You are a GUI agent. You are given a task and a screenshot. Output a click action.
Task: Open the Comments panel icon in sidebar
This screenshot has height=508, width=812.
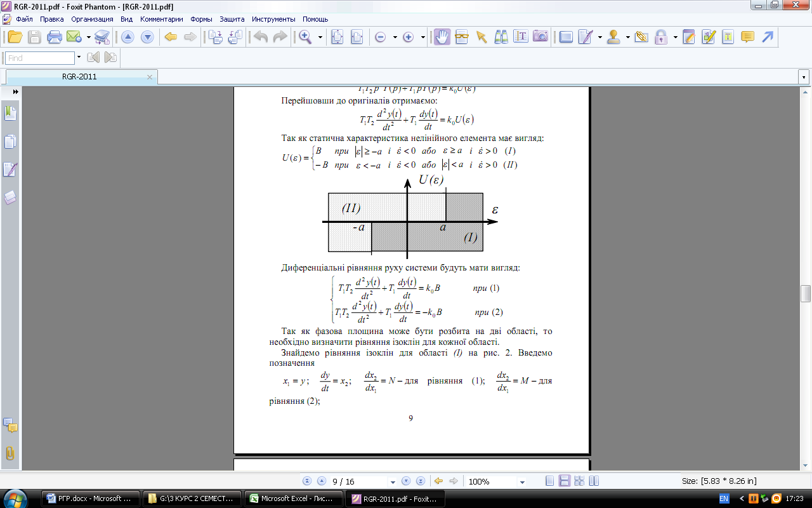[10, 424]
